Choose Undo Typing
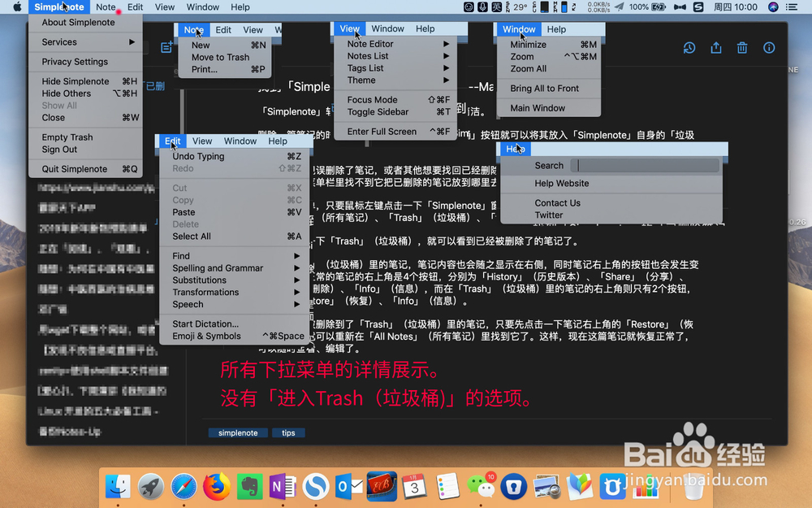Screen dimensions: 812x508 (x=236, y=157)
